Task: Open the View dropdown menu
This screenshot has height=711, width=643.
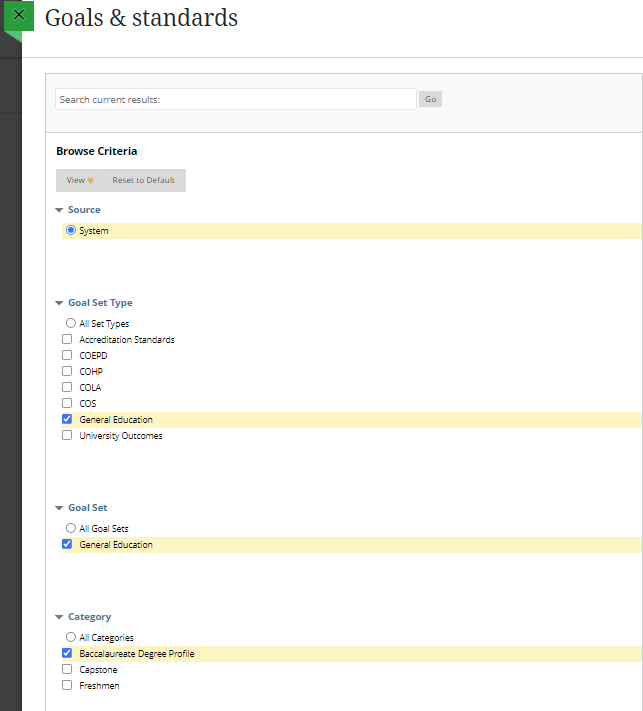Action: (80, 180)
